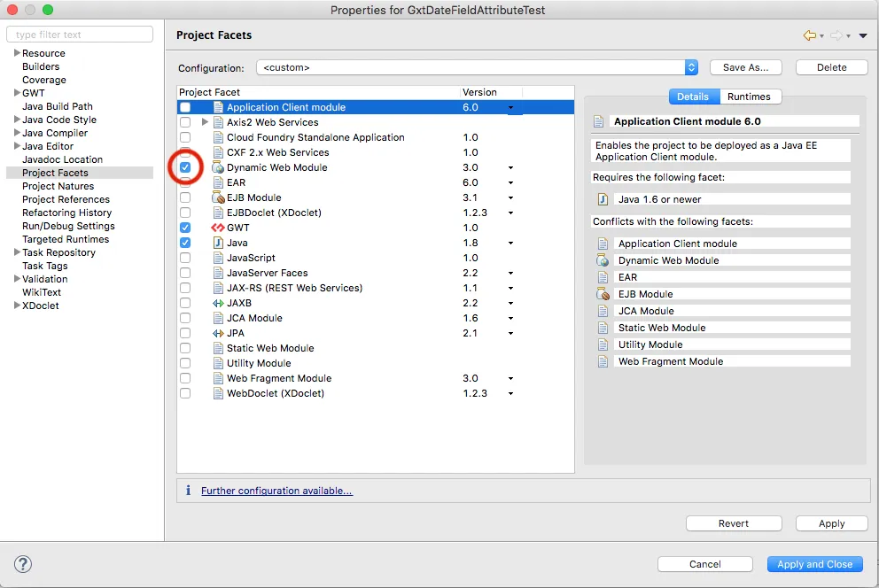Open the Java version dropdown arrow
This screenshot has width=879, height=588.
coord(510,243)
